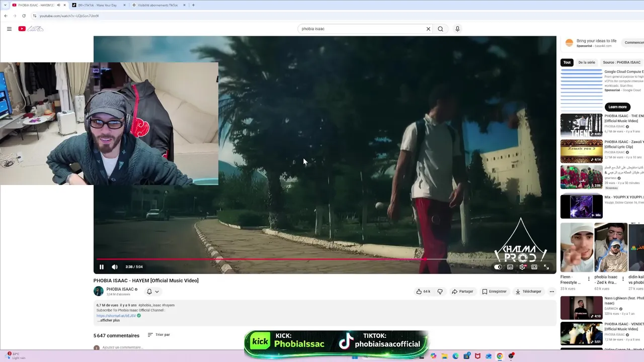644x362 pixels.
Task: Select the Tout filter chip
Action: [x=567, y=62]
